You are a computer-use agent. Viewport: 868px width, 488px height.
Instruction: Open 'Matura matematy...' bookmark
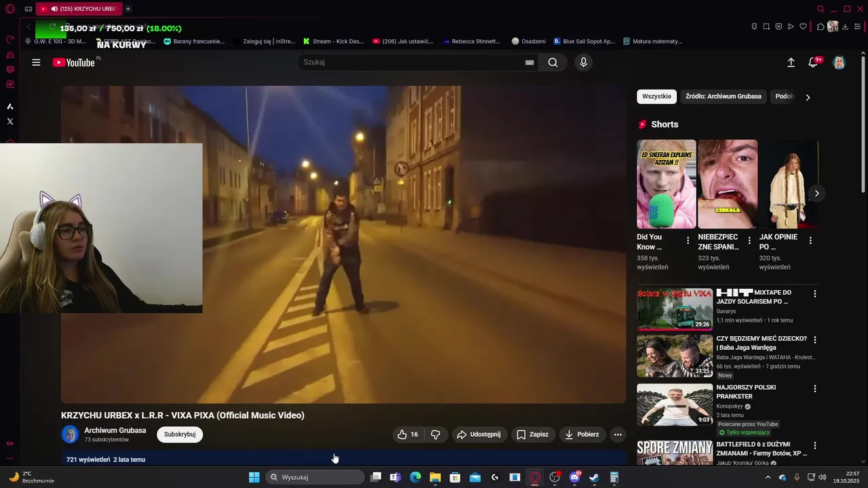(x=652, y=41)
